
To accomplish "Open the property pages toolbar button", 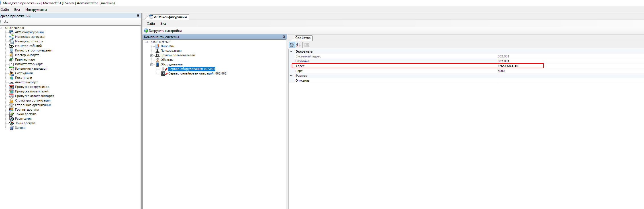I will [x=307, y=45].
